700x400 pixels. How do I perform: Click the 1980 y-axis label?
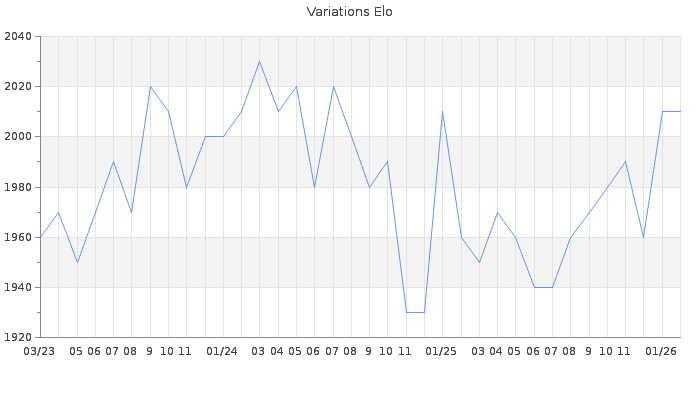pos(18,187)
